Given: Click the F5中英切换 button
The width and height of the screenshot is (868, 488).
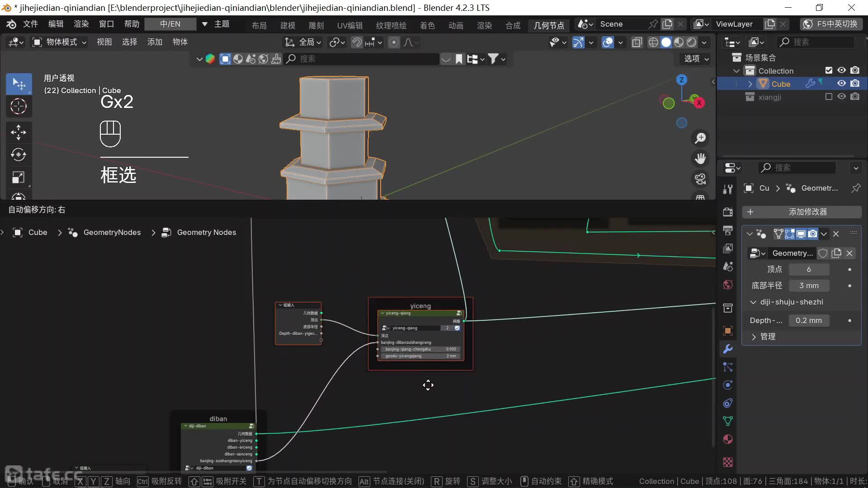Looking at the screenshot, I should pyautogui.click(x=831, y=24).
